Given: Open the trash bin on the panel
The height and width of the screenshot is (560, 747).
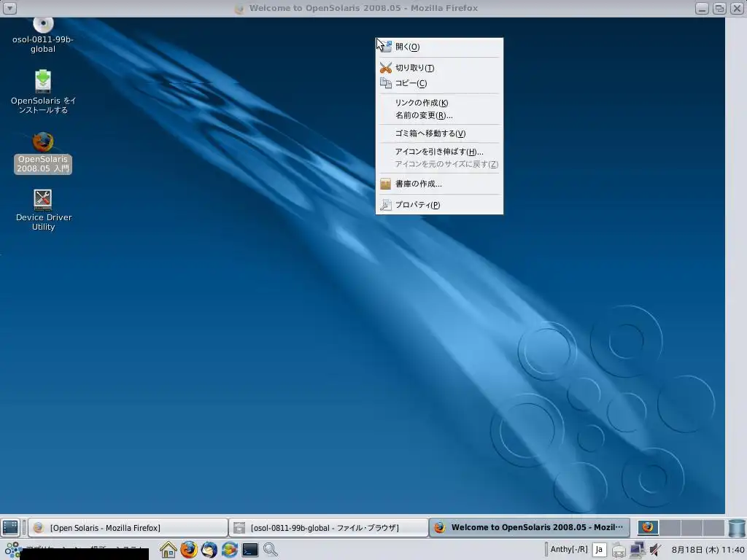Looking at the screenshot, I should [737, 528].
